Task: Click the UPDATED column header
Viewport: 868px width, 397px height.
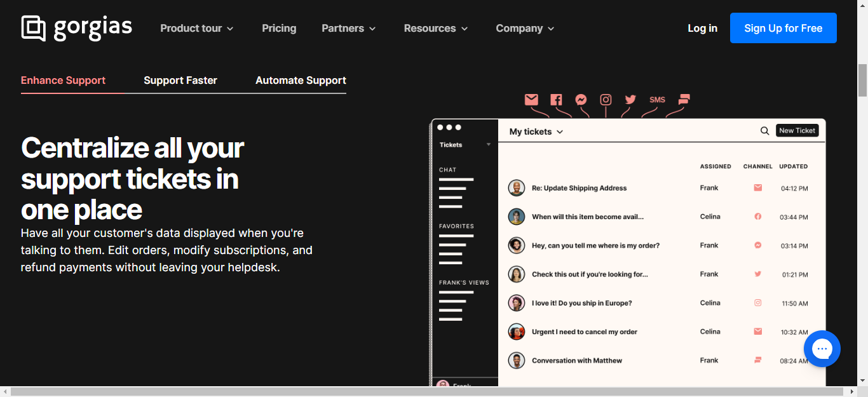Action: [794, 166]
